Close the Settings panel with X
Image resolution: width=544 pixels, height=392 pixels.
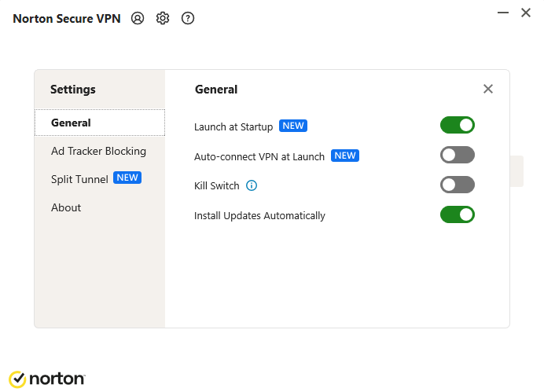pyautogui.click(x=488, y=89)
